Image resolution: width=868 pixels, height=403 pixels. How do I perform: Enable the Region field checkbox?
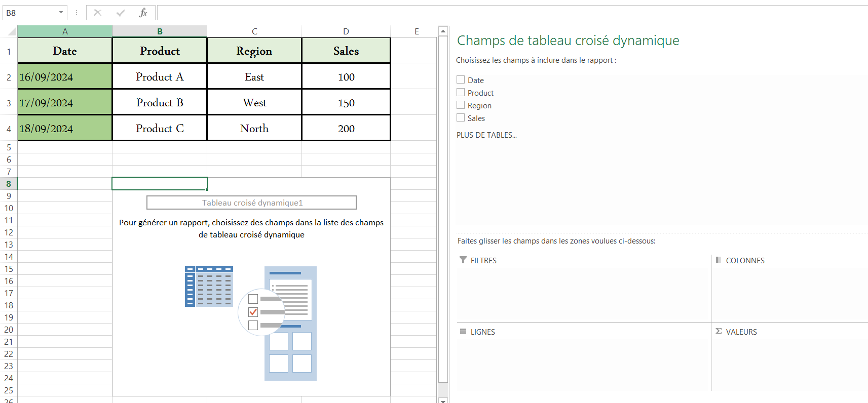point(461,105)
